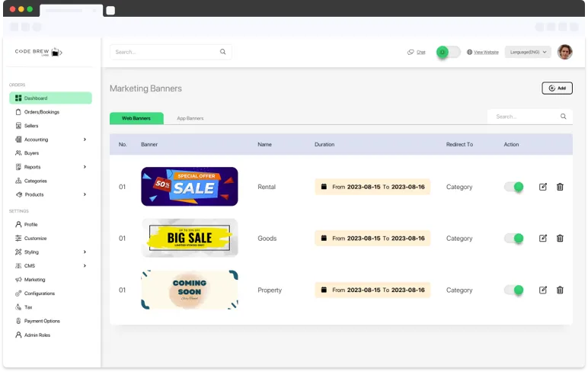Screen dimensions: 588x372
Task: Click the magnifier icon in top search bar
Action: point(222,52)
